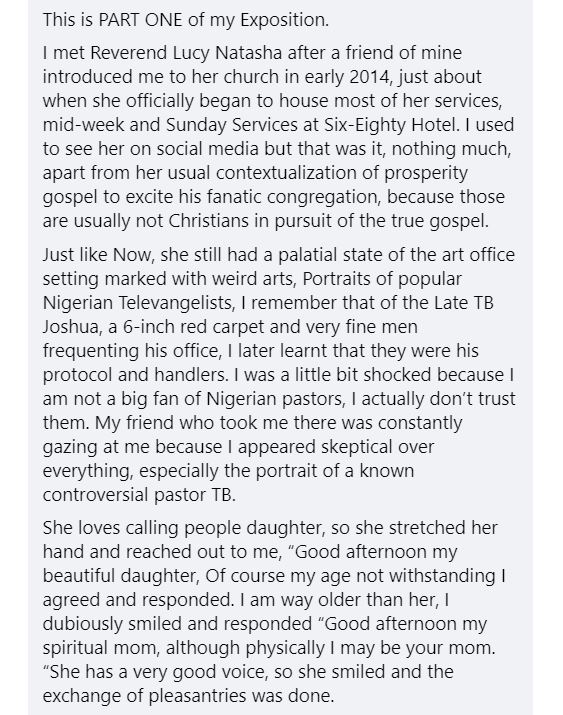Click the phrase 'Nigerian Televangelists'
Screen dimensions: 563x715
[138, 303]
